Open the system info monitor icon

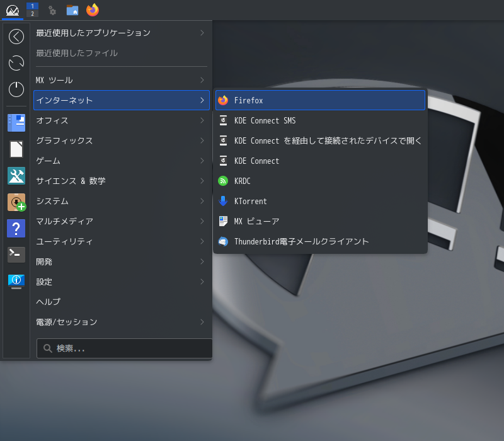(x=16, y=281)
